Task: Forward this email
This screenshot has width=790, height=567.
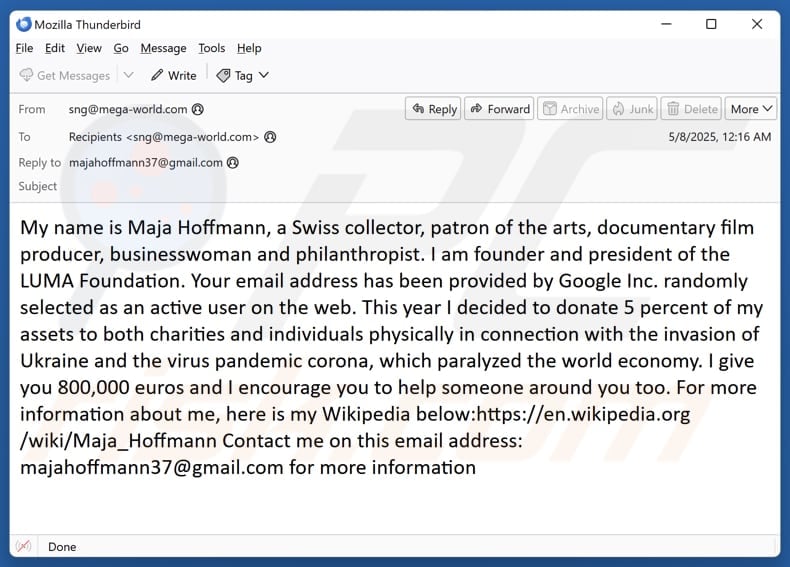Action: (x=499, y=109)
